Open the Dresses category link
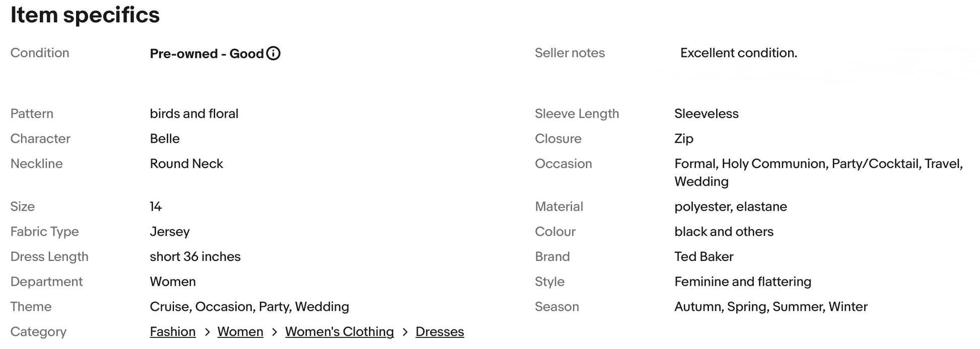This screenshot has height=349, width=980. point(440,332)
